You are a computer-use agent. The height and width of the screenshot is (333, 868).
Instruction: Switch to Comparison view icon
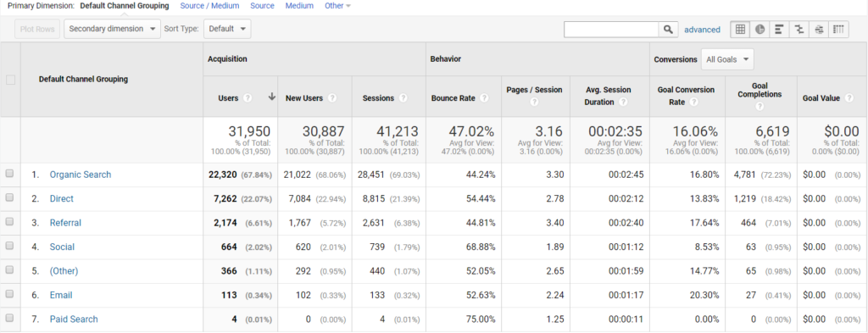[x=798, y=30]
